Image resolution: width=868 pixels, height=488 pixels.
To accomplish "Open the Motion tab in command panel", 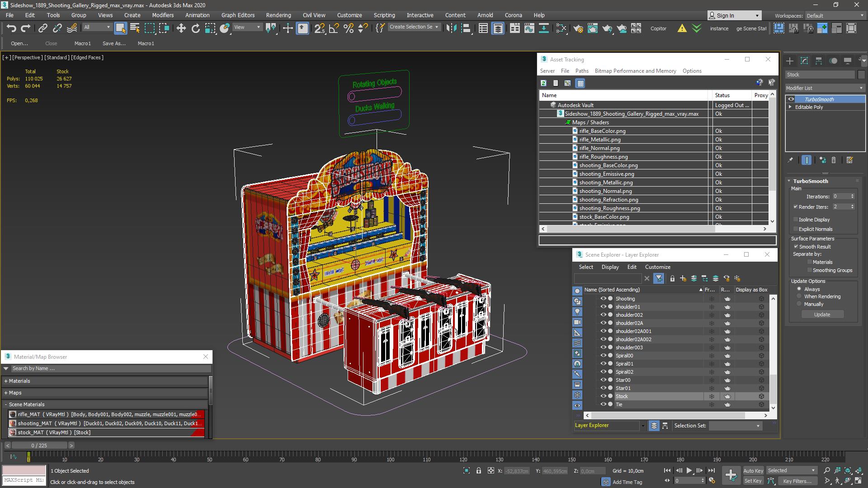I will point(833,61).
